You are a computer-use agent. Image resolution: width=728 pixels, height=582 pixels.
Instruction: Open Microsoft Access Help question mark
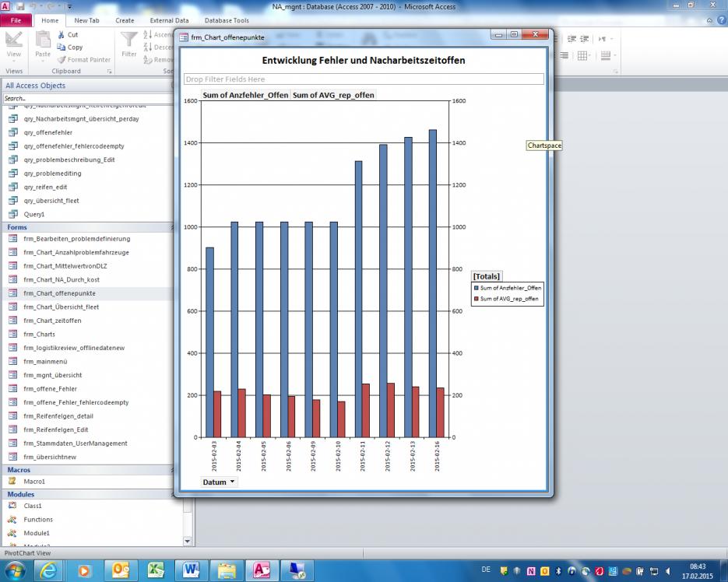point(720,20)
